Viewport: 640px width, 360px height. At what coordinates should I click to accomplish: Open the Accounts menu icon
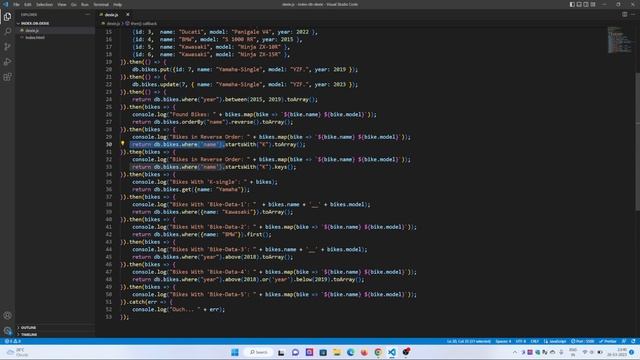click(x=7, y=316)
